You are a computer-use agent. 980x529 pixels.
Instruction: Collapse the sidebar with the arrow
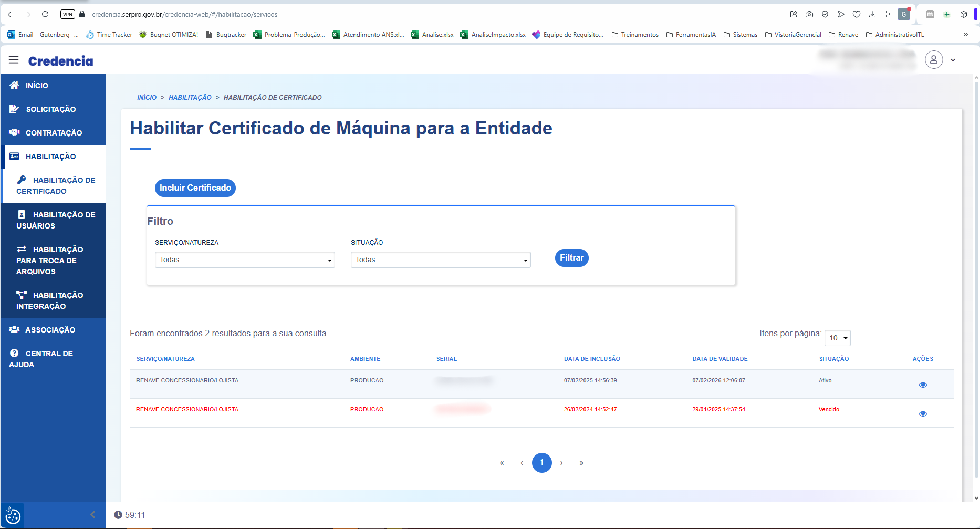tap(92, 515)
